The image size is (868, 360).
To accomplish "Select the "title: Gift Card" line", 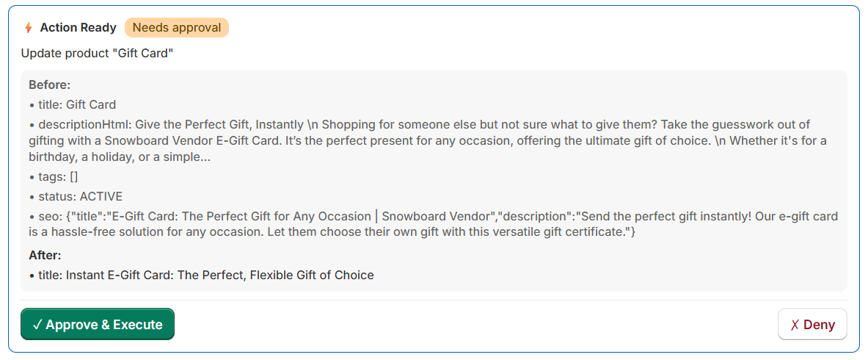I will (x=76, y=104).
